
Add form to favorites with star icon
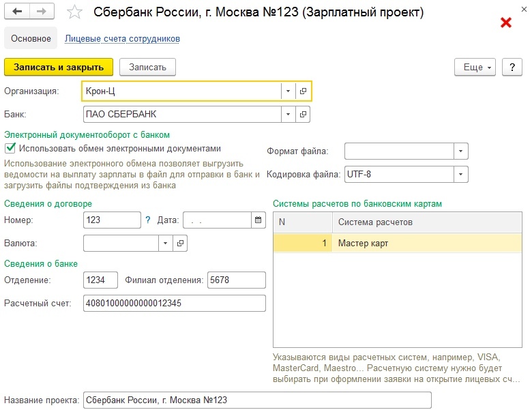76,13
